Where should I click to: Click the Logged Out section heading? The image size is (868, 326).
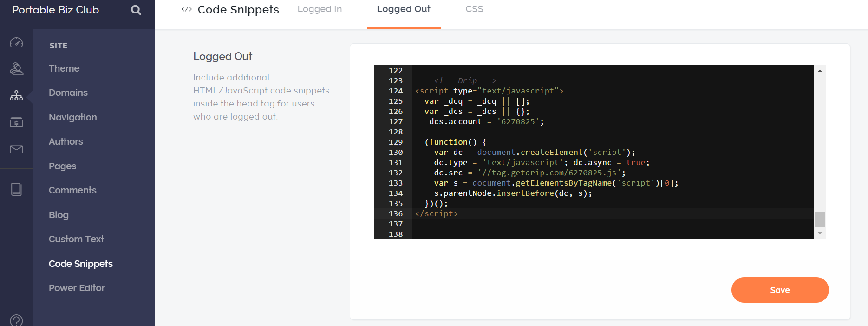[x=222, y=56]
